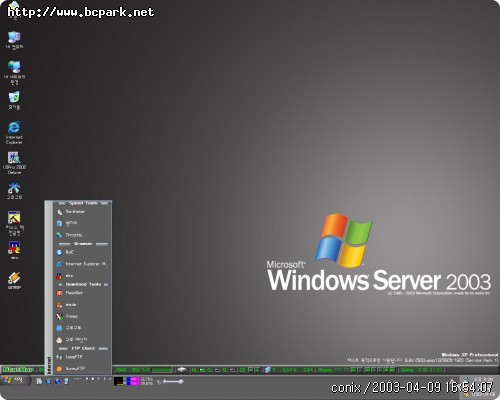Image resolution: width=500 pixels, height=400 pixels.
Task: Click the X-shaped news icon in the Download Tools section
Action: point(59,317)
